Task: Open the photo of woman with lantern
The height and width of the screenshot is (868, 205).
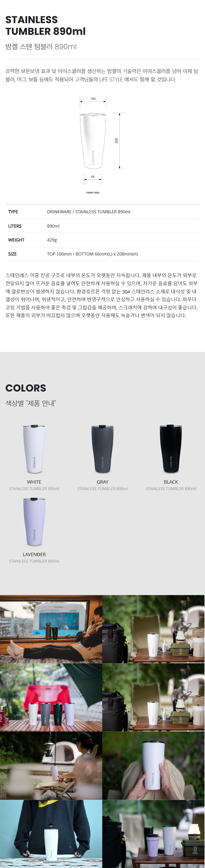Action: pyautogui.click(x=51, y=766)
